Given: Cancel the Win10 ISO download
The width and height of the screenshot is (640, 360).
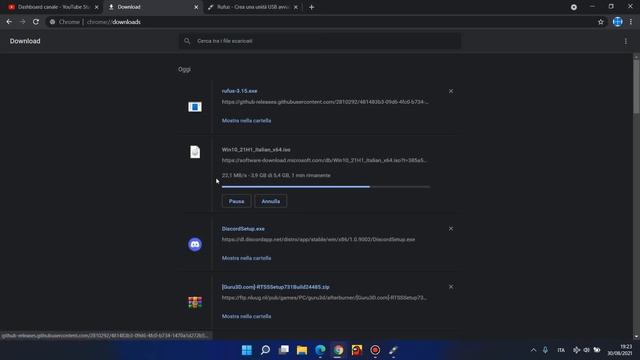Looking at the screenshot, I should point(271,201).
